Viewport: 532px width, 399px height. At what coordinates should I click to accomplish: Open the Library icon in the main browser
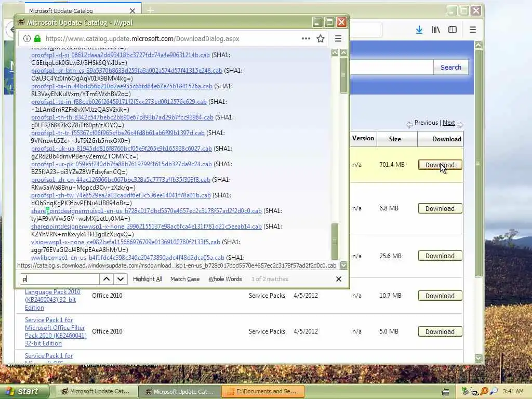point(436,30)
